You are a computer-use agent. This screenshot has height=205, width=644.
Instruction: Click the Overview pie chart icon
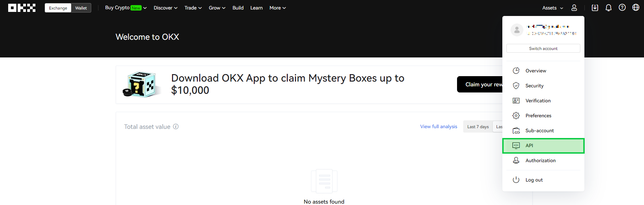pyautogui.click(x=516, y=71)
